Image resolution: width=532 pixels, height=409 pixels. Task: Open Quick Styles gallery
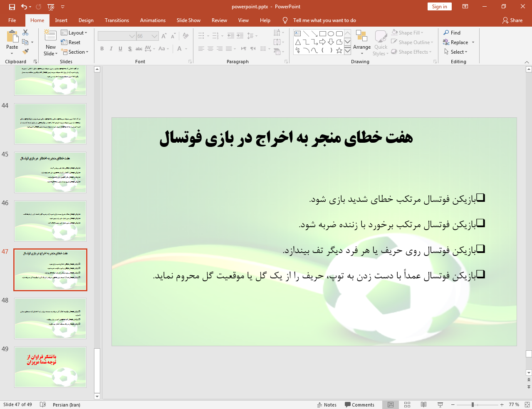click(381, 42)
